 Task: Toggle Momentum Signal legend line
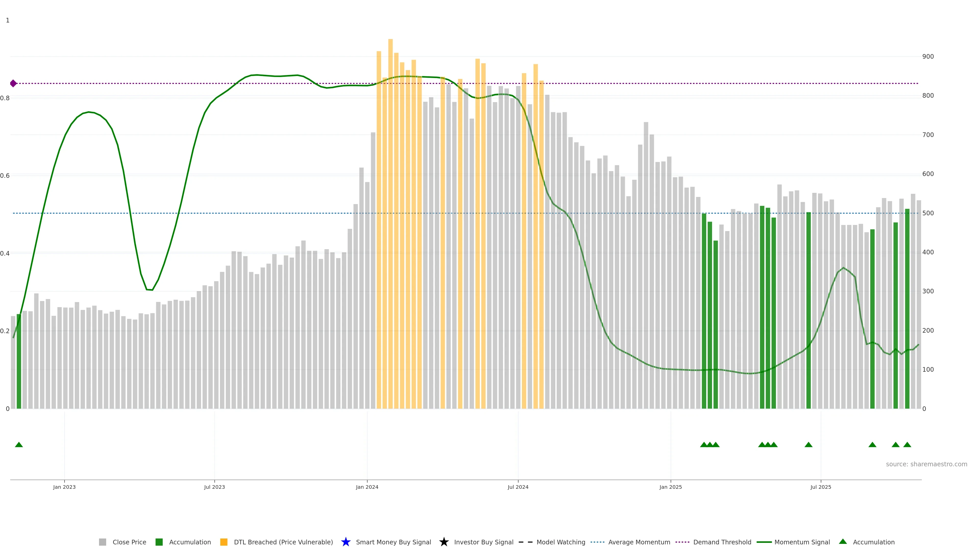pyautogui.click(x=802, y=542)
